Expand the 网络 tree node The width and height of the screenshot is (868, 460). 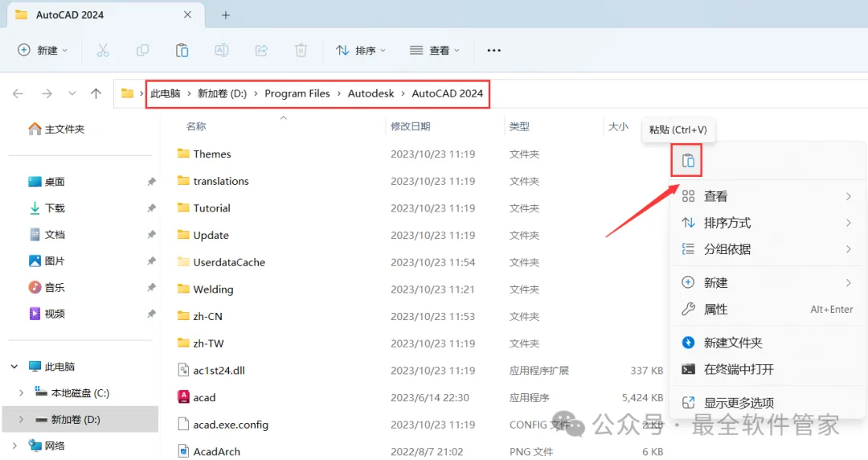pyautogui.click(x=14, y=446)
